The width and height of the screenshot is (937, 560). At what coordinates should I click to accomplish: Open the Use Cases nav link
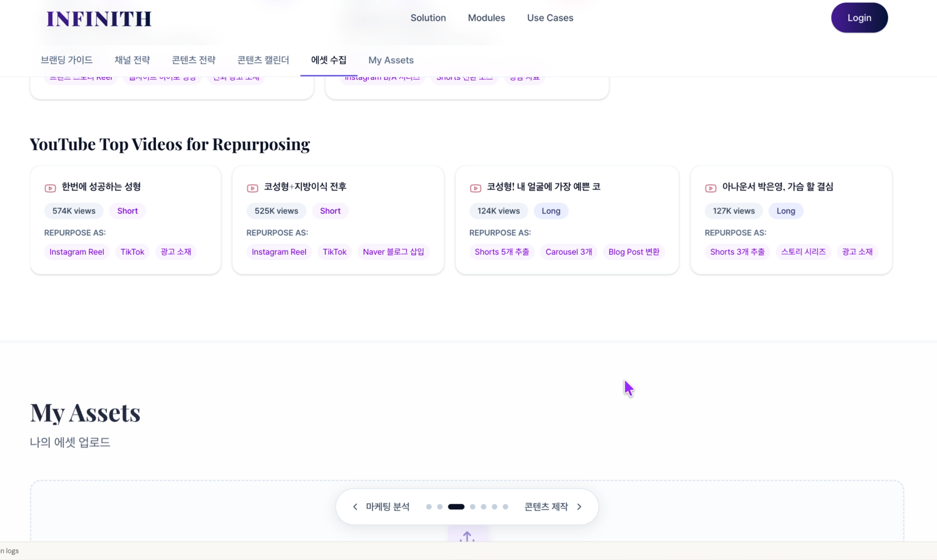pos(550,18)
